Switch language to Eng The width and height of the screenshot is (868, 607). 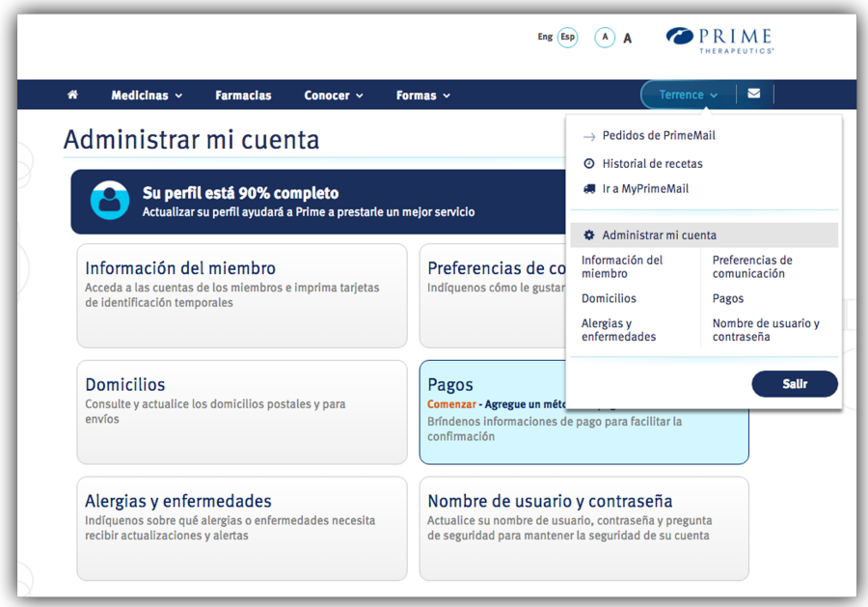(x=545, y=37)
